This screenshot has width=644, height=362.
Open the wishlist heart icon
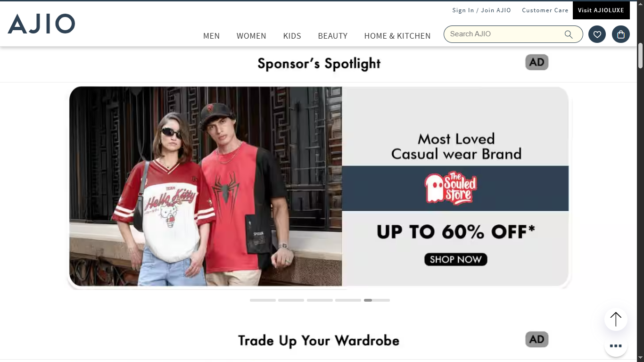597,34
